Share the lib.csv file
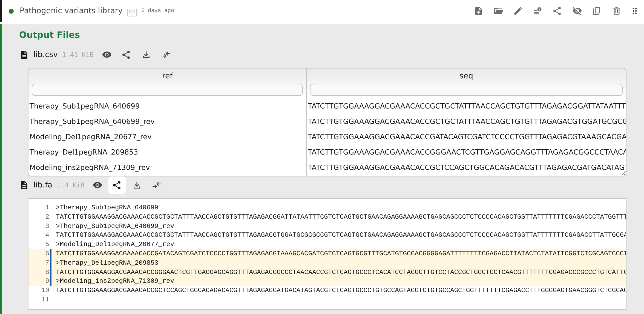This screenshot has height=314, width=644. 126,55
